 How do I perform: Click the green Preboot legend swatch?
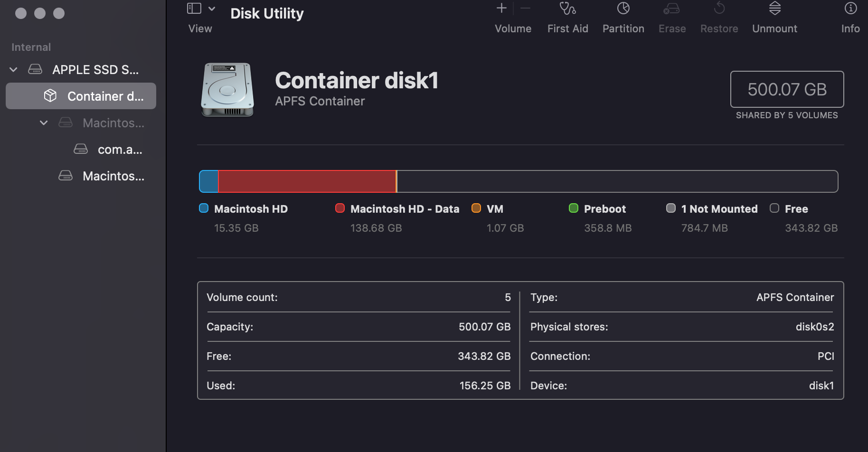(574, 208)
